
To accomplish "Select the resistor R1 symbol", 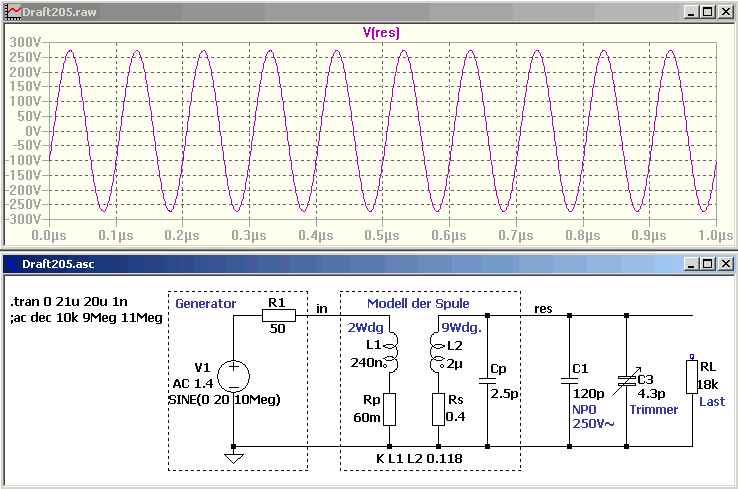I will point(279,315).
